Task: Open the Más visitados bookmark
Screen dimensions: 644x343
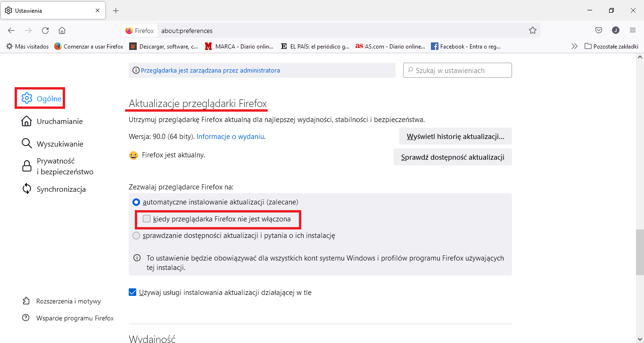Action: [27, 46]
